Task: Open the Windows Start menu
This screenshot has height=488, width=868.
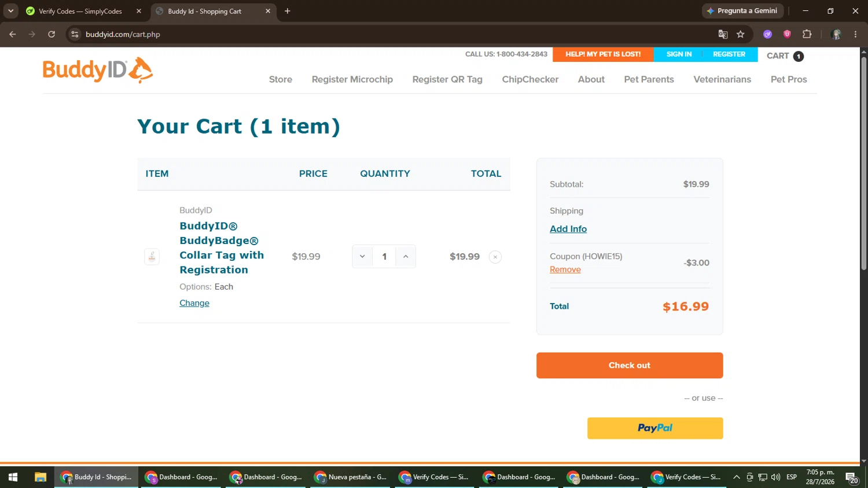Action: point(13,477)
